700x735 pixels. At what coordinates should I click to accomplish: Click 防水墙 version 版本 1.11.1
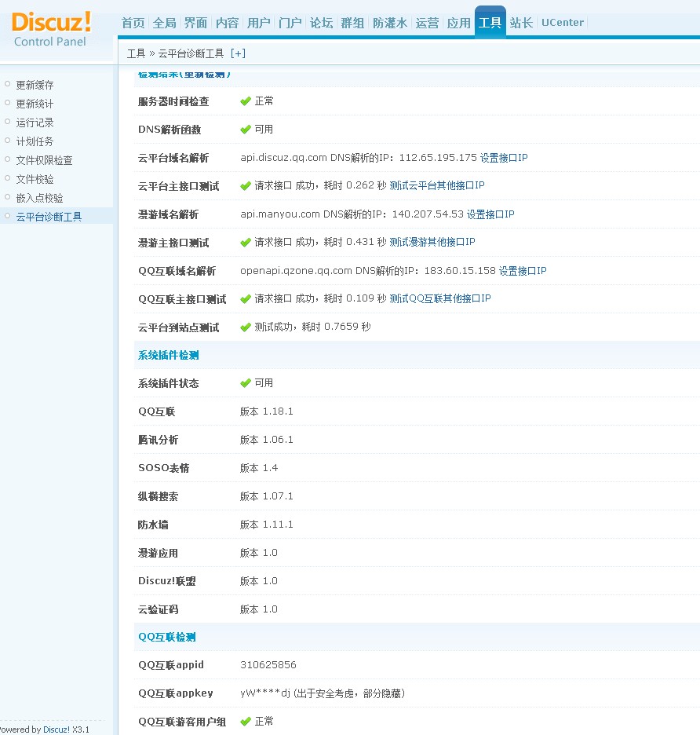point(267,525)
